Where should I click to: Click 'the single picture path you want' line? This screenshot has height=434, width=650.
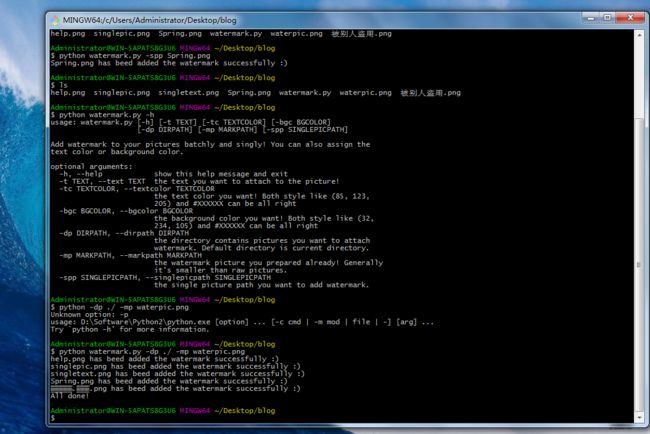[261, 285]
